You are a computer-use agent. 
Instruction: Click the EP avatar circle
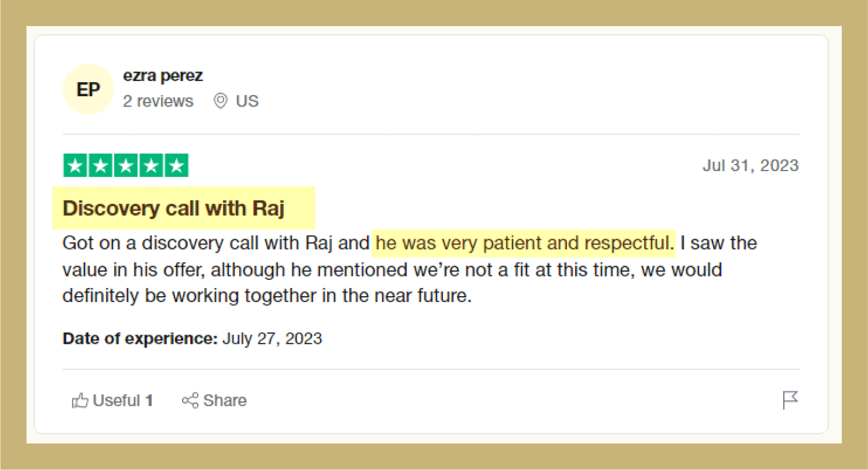tap(88, 90)
